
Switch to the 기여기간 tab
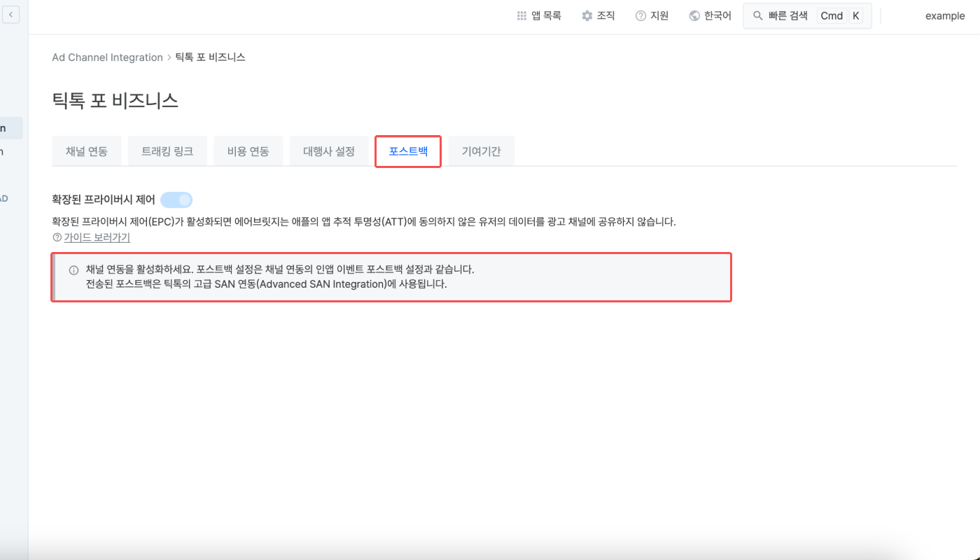tap(482, 150)
